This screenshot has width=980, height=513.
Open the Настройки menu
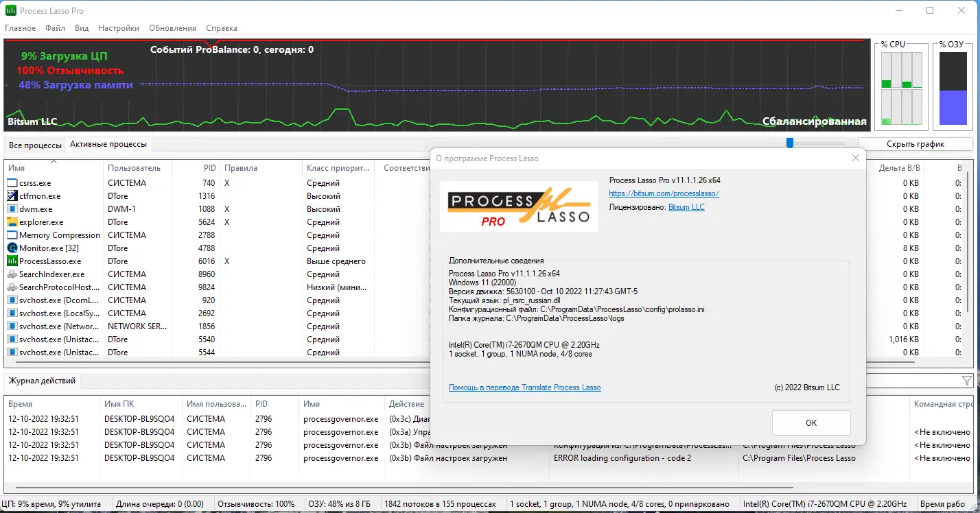(119, 28)
